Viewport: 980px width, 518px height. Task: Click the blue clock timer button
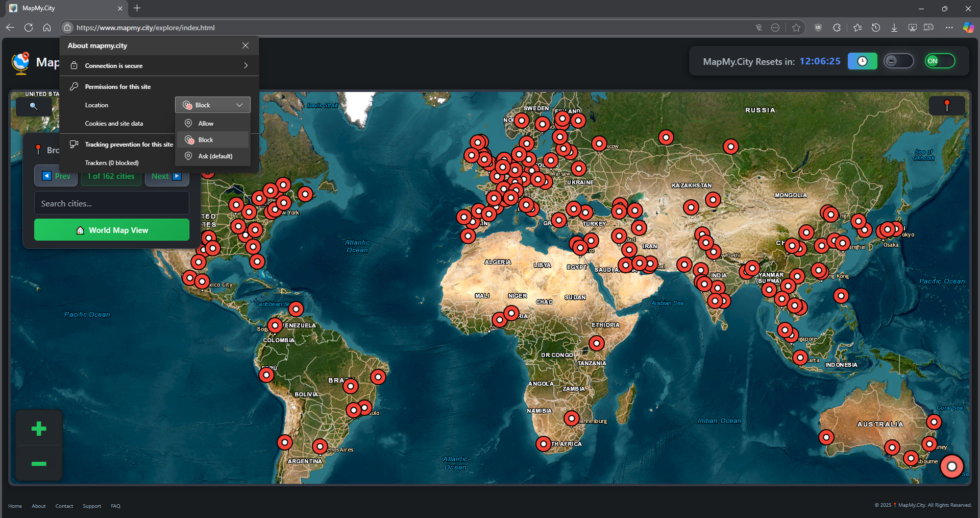862,61
